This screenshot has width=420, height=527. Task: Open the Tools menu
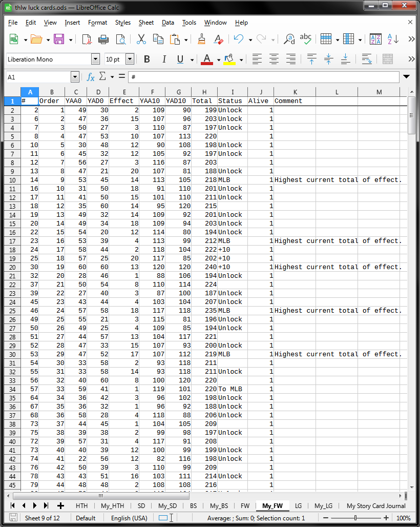[189, 23]
